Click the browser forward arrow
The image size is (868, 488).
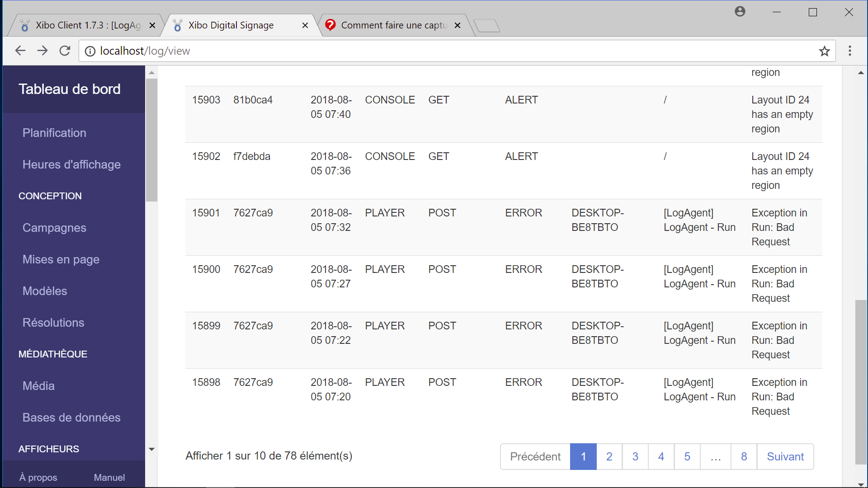(42, 51)
